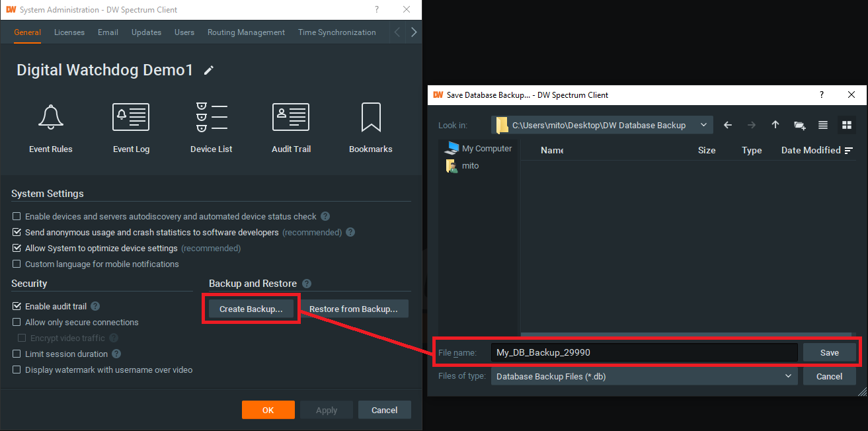Image resolution: width=868 pixels, height=431 pixels.
Task: Select My Computer in the sidebar
Action: (x=479, y=149)
